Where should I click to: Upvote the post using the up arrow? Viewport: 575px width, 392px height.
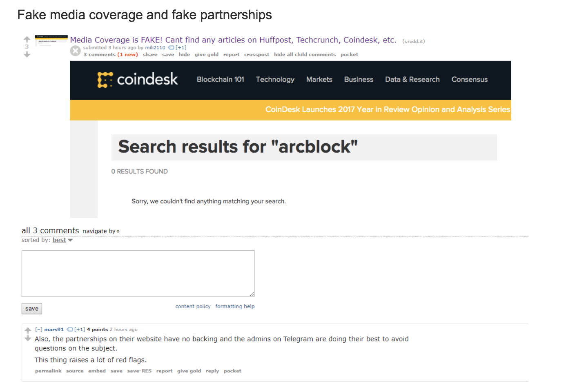pos(27,39)
